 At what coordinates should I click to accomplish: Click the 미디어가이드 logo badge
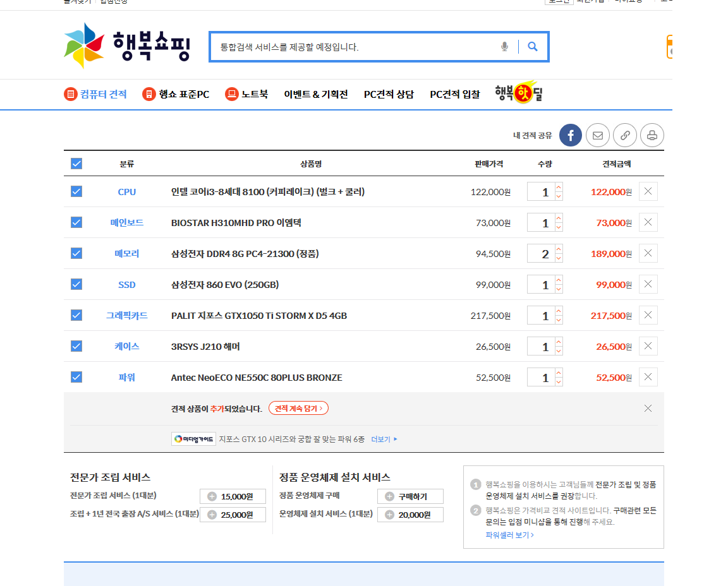[x=193, y=439]
